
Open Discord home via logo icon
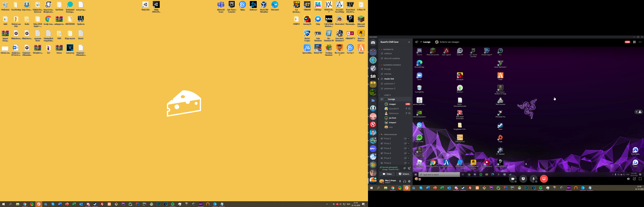373,43
